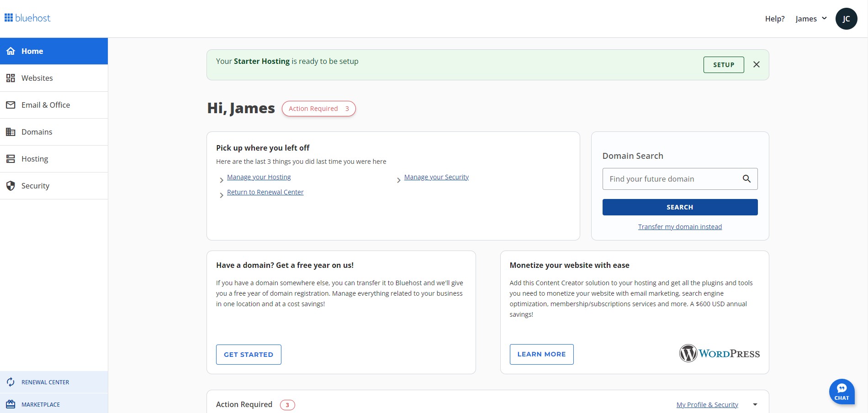Open Manage your Security link
The height and width of the screenshot is (413, 868).
click(436, 177)
